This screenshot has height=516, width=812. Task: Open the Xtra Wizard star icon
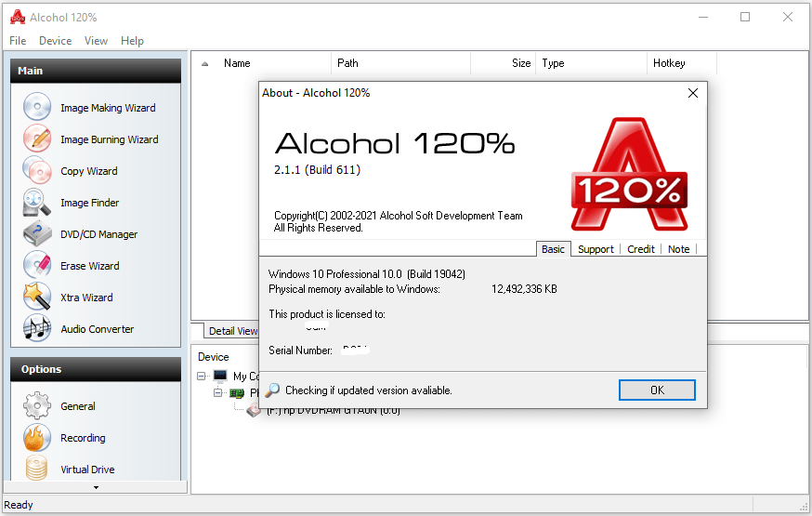pos(37,297)
